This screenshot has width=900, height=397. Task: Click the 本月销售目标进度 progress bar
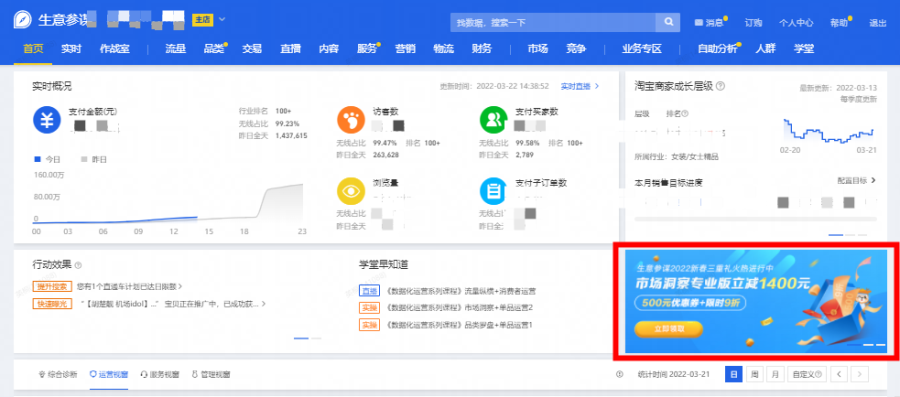755,219
